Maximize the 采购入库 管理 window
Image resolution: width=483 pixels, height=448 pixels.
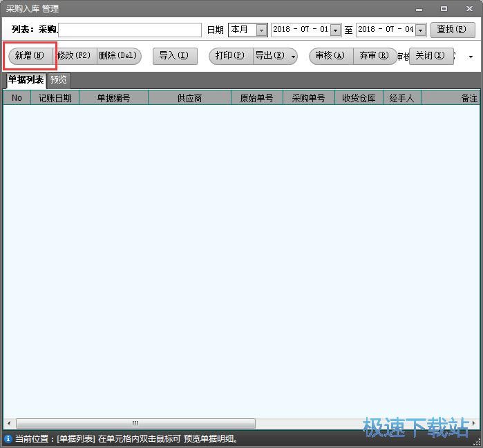tap(444, 8)
